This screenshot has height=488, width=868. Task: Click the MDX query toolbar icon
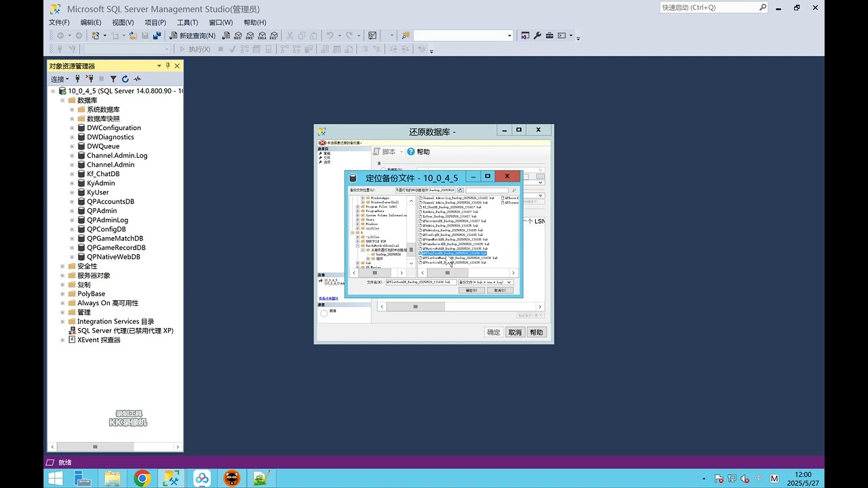point(238,35)
